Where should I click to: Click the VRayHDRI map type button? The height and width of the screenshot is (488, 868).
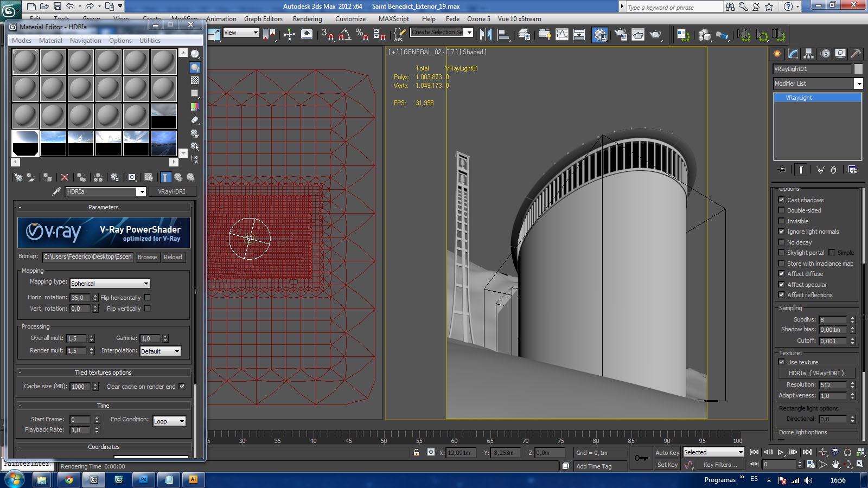coord(171,191)
